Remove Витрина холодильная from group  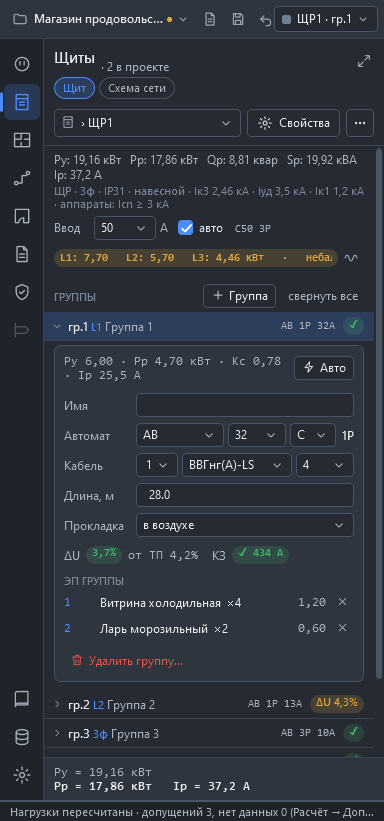(x=343, y=602)
